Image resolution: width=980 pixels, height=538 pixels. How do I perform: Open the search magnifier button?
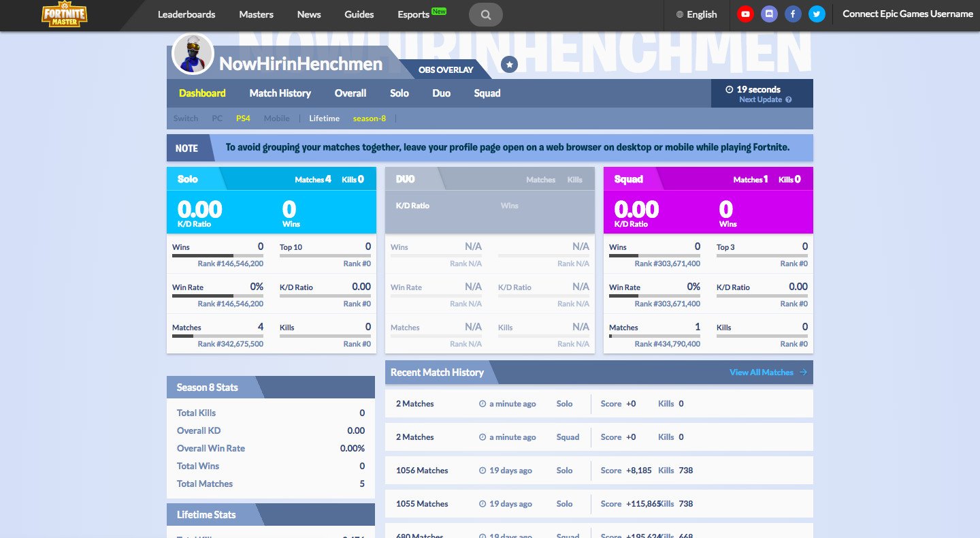(486, 14)
